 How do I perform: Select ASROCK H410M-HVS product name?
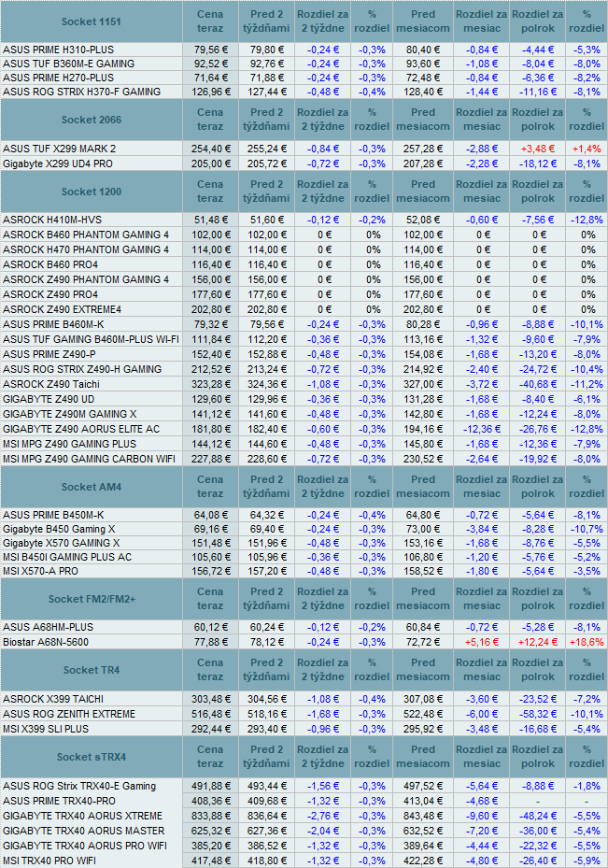coord(52,220)
